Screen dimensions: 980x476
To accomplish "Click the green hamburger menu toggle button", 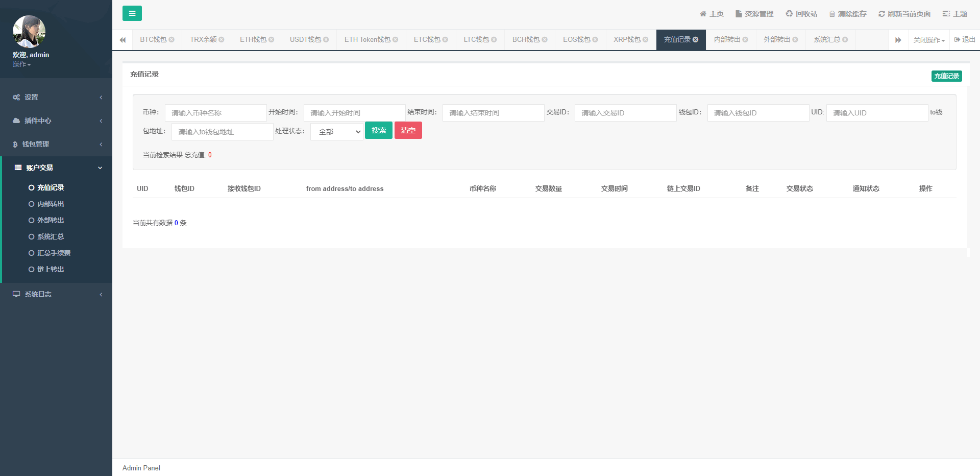I will click(132, 13).
